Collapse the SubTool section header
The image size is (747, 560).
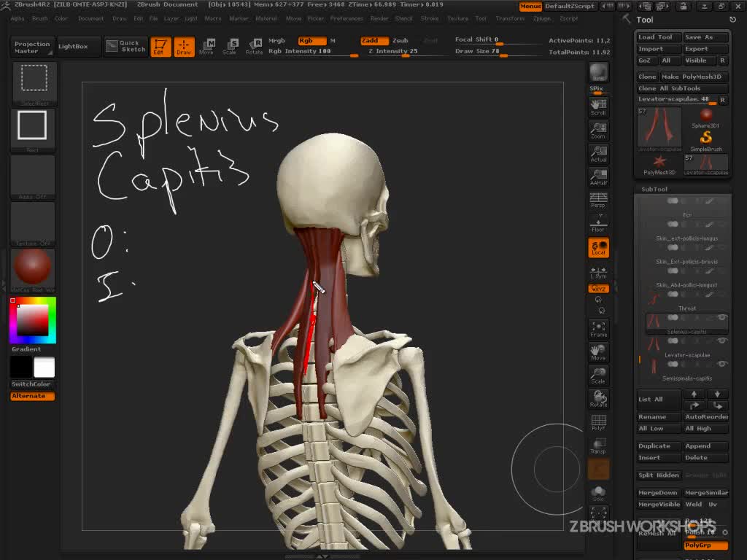(654, 189)
